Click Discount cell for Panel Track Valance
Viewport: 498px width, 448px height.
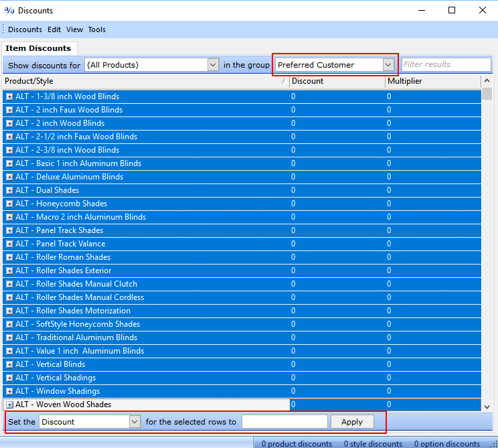[337, 244]
